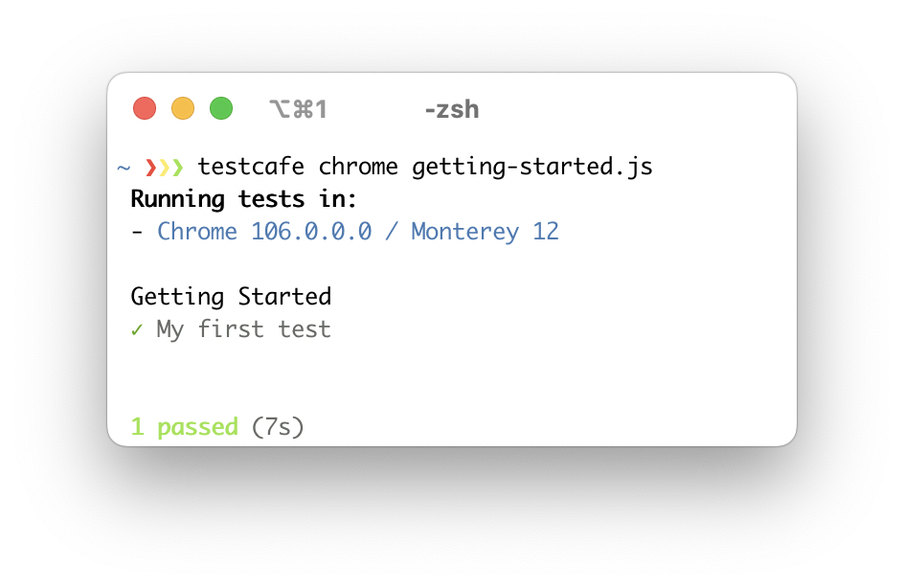Select the Getting Started fixture name
Viewport: 904px width, 588px height.
[x=231, y=297]
